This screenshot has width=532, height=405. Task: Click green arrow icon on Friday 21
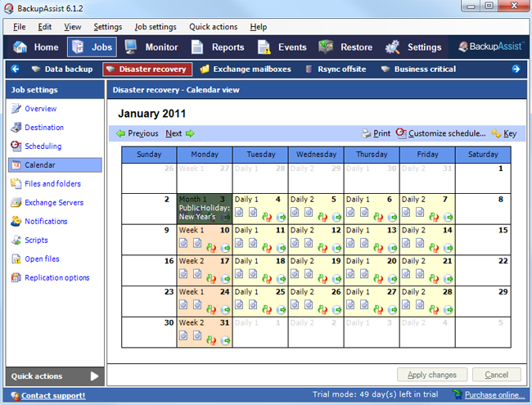coord(448,278)
